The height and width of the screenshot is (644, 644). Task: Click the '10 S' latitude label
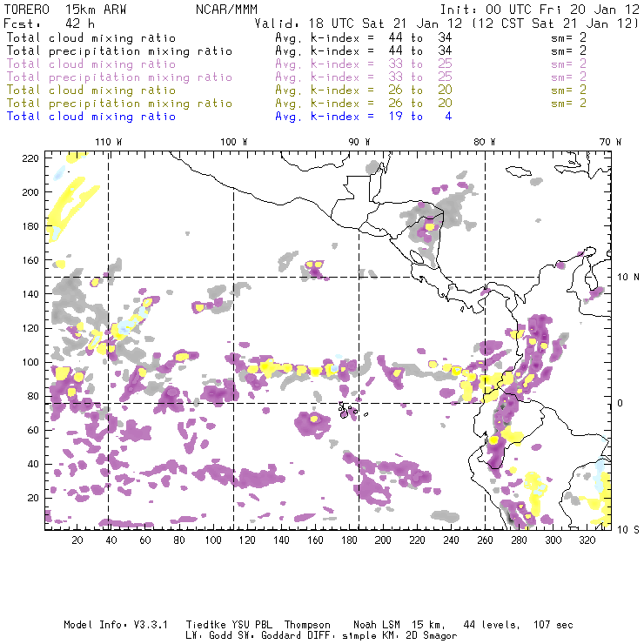tap(628, 530)
